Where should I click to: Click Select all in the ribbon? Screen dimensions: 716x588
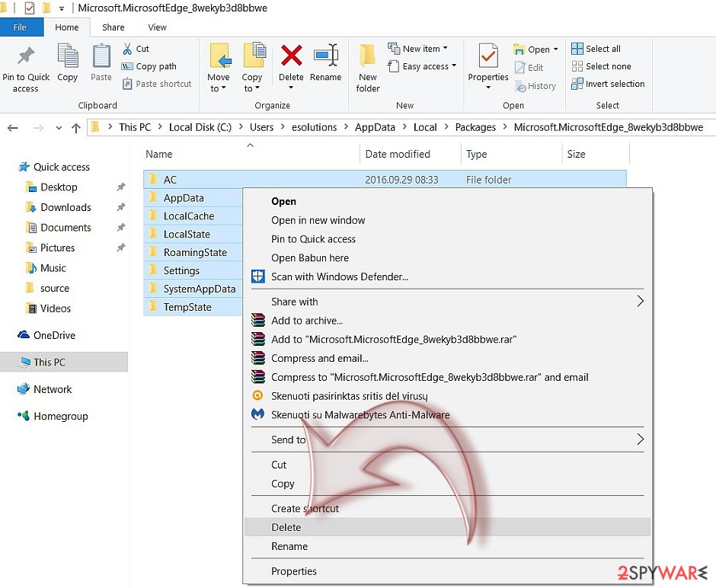pyautogui.click(x=596, y=49)
